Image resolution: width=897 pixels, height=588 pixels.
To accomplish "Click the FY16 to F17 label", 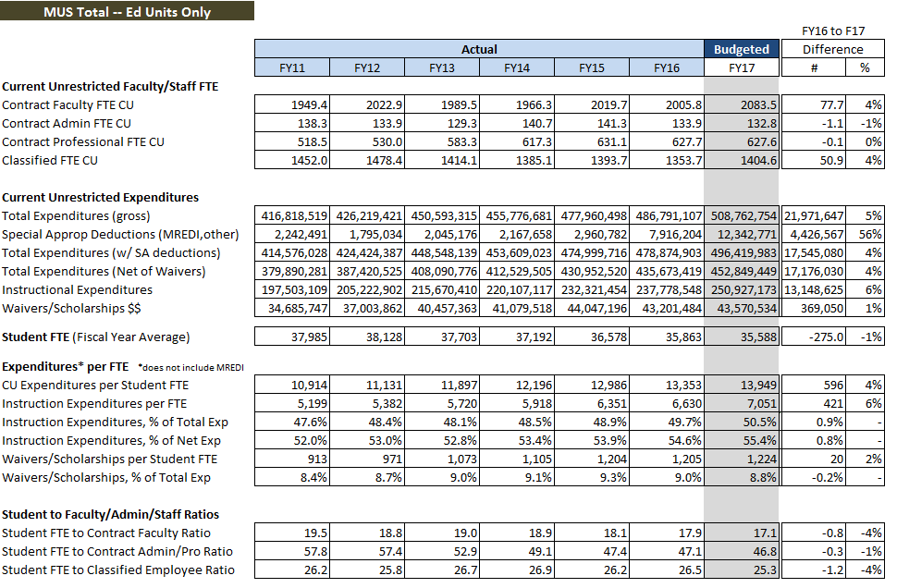I will [833, 31].
